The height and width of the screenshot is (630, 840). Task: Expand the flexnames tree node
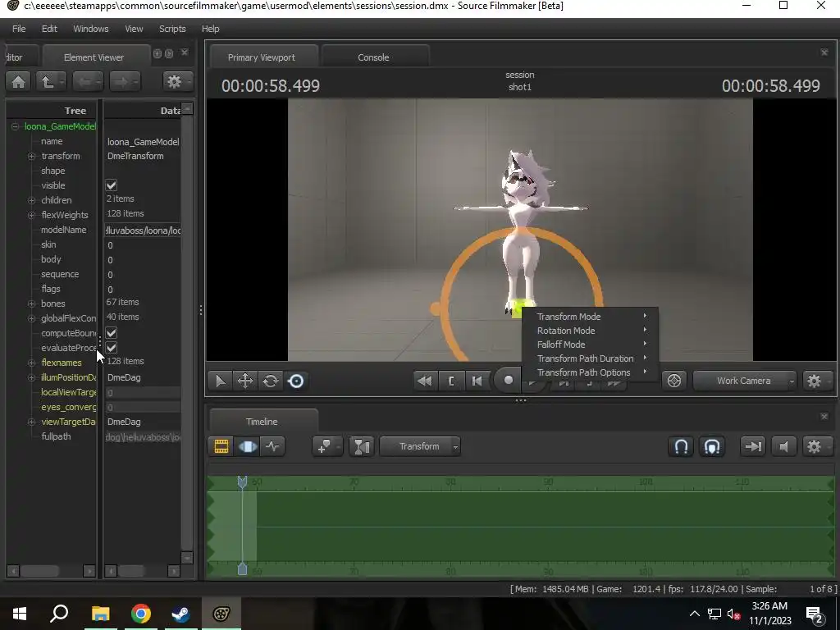click(x=32, y=363)
